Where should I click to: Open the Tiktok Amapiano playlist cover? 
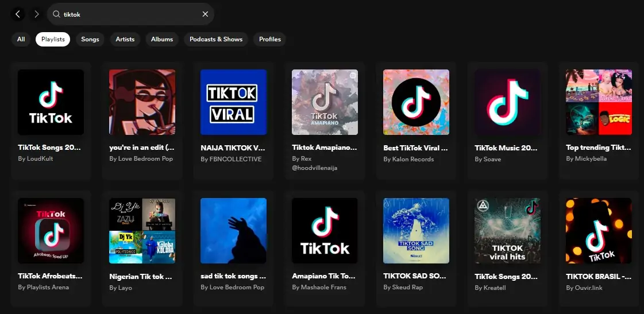[325, 102]
